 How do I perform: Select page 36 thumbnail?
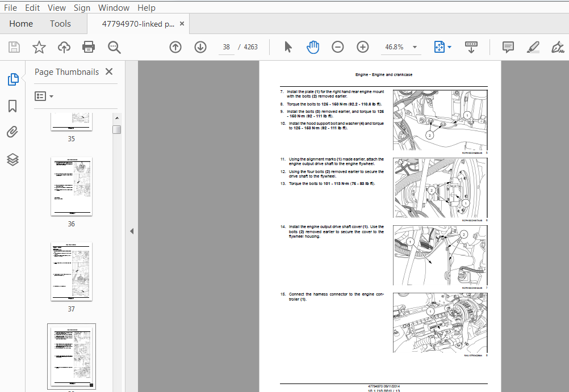pos(72,187)
